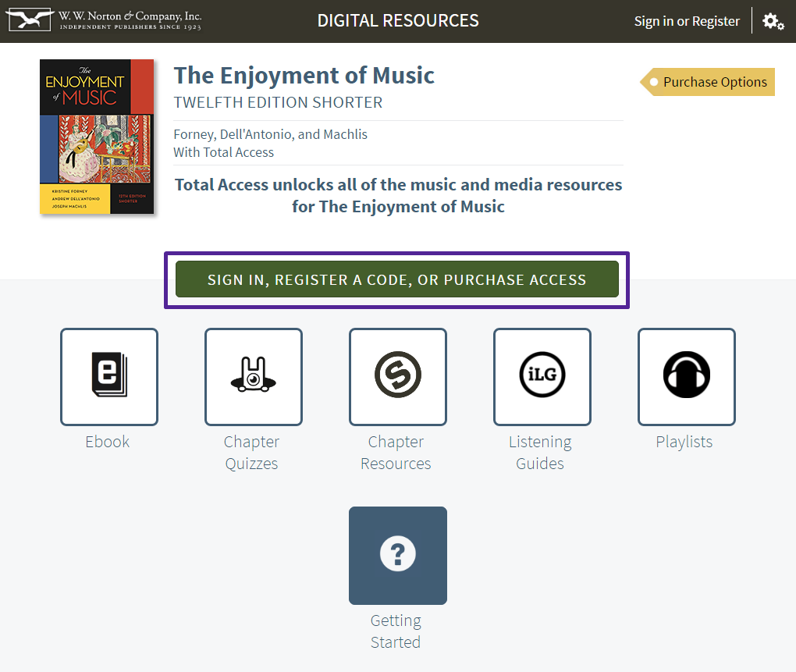Open the Chapter Quizzes tile icon

pos(254,377)
